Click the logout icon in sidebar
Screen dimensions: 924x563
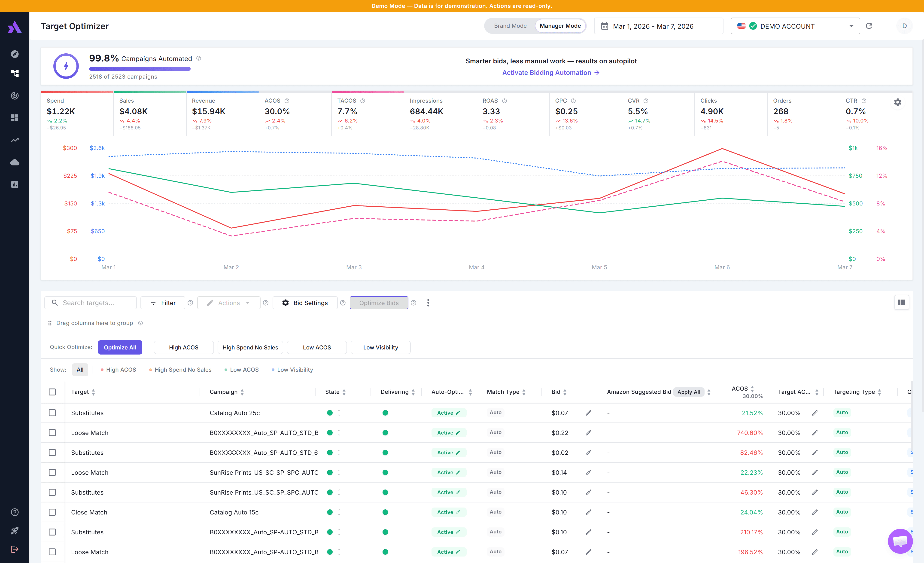coord(15,549)
